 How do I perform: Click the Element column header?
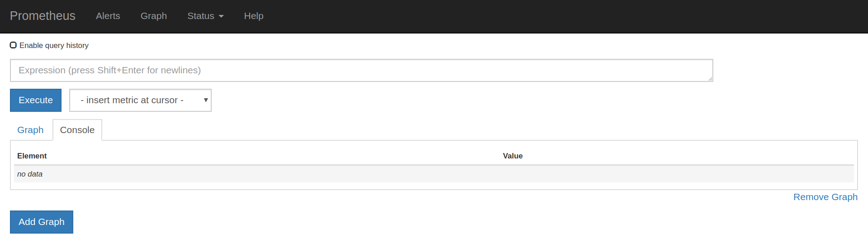point(32,156)
